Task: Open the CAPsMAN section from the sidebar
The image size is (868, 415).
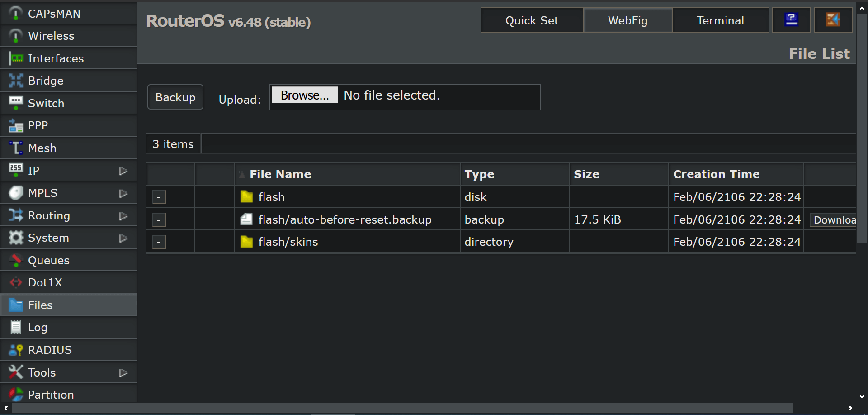Action: click(15, 13)
